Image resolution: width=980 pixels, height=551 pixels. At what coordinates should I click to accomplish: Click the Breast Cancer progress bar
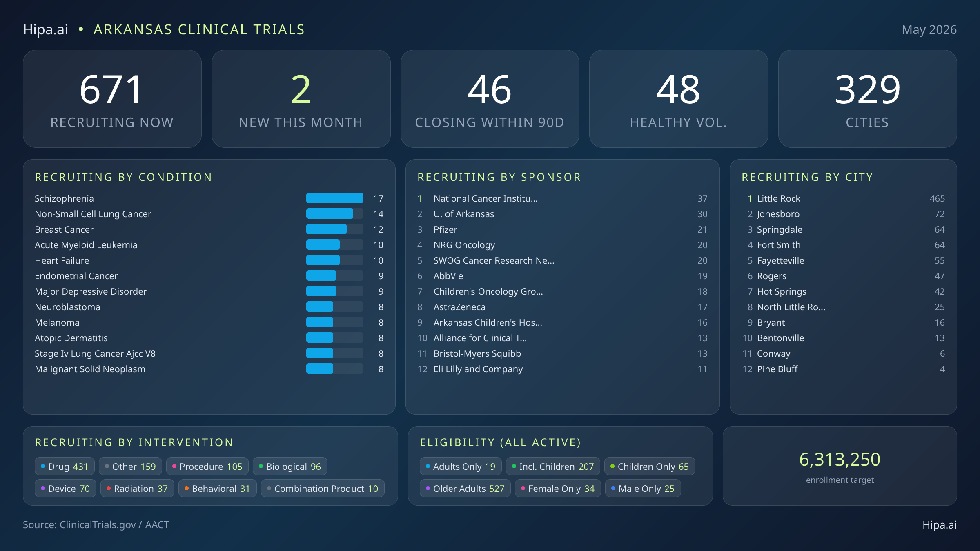click(335, 229)
